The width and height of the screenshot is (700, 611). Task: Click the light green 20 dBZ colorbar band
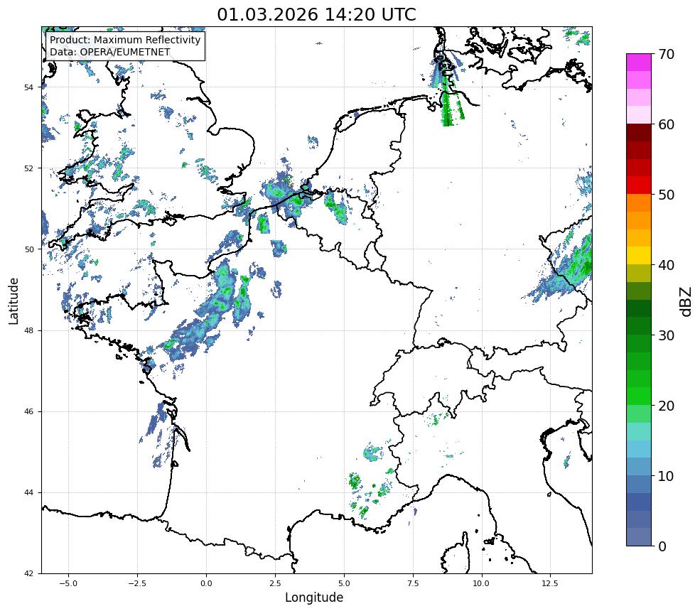tap(638, 413)
